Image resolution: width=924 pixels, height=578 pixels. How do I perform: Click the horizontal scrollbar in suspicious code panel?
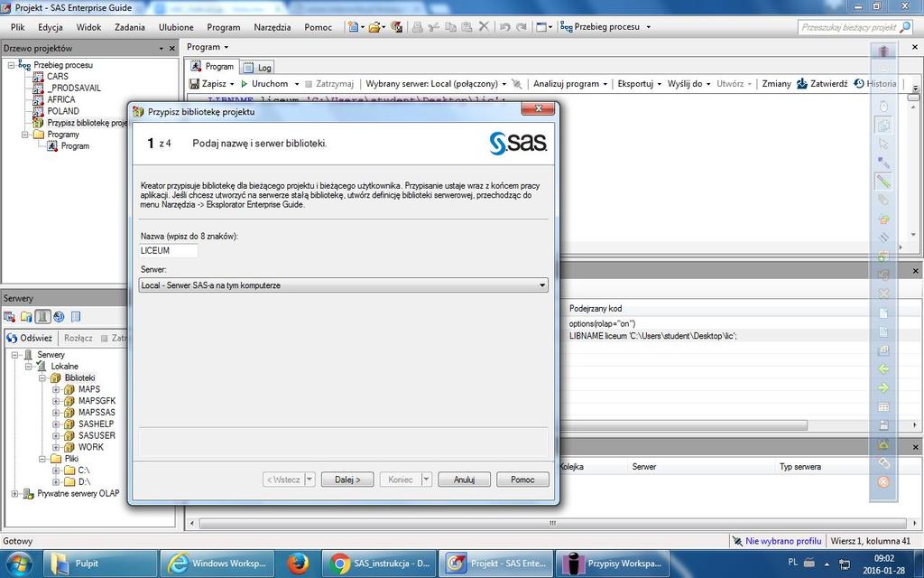click(x=684, y=425)
